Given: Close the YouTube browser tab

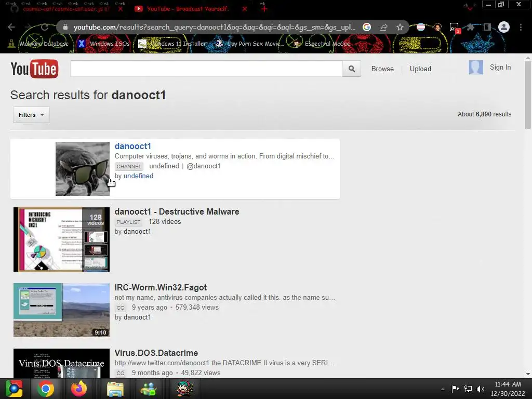Looking at the screenshot, I should 245,9.
